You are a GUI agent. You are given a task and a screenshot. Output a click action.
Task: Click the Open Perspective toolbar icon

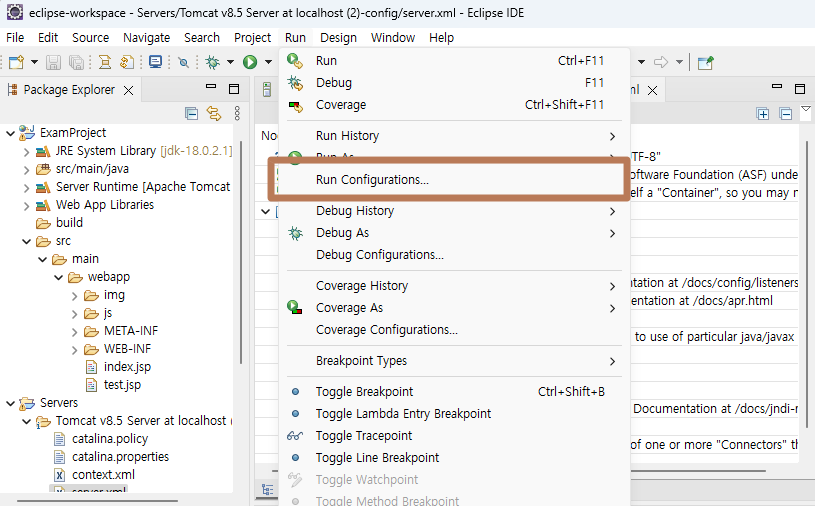[x=705, y=62]
